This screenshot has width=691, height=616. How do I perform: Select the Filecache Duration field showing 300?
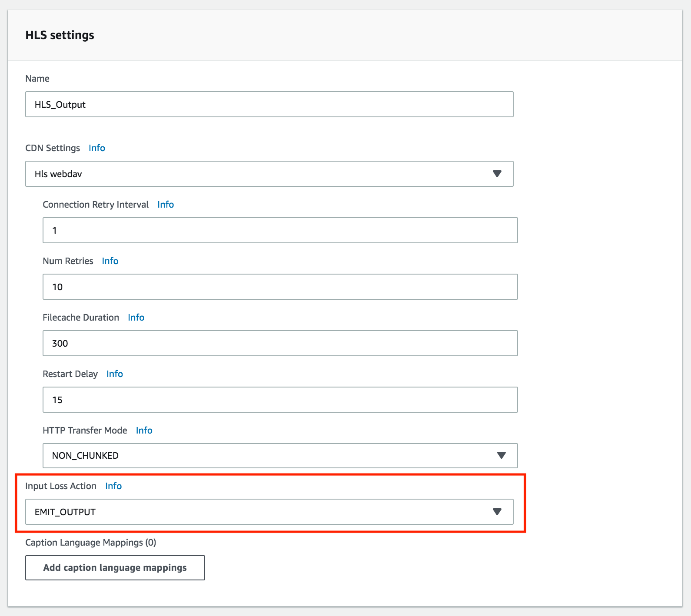(280, 343)
